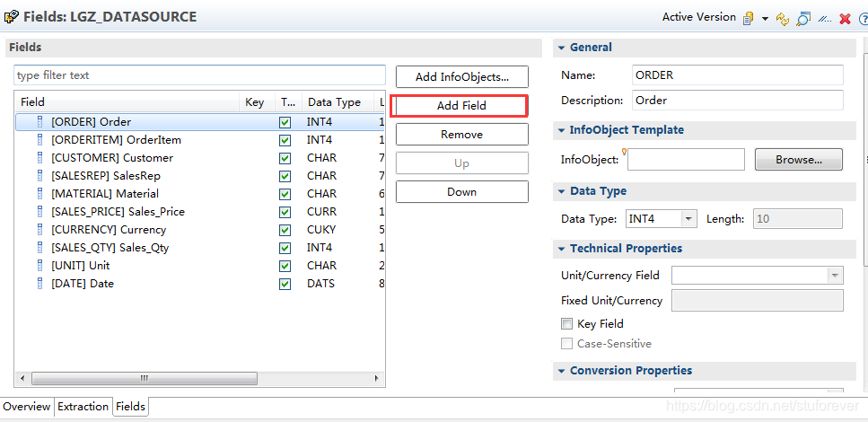
Task: Toggle the transfer checkbox for ORDERITEM
Action: [x=285, y=140]
